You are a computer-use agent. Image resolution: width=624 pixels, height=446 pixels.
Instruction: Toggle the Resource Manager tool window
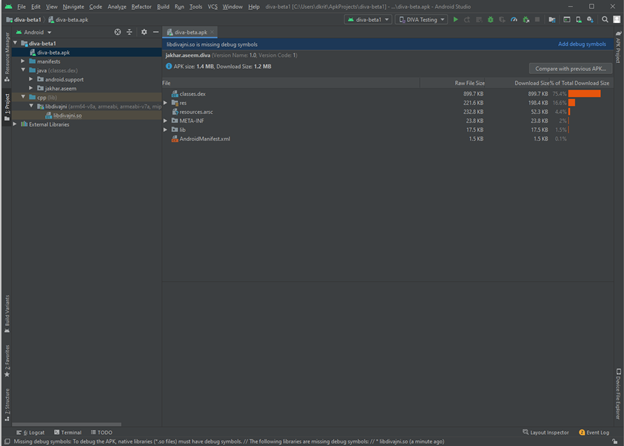tap(7, 57)
